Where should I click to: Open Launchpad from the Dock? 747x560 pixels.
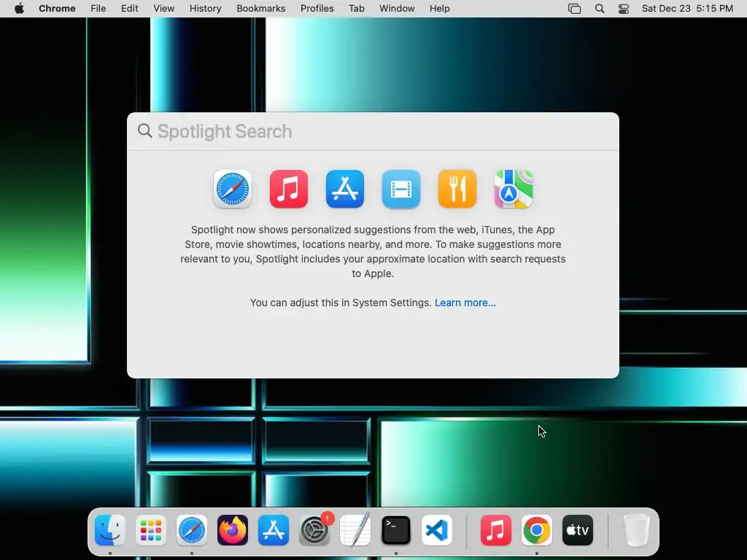[151, 530]
